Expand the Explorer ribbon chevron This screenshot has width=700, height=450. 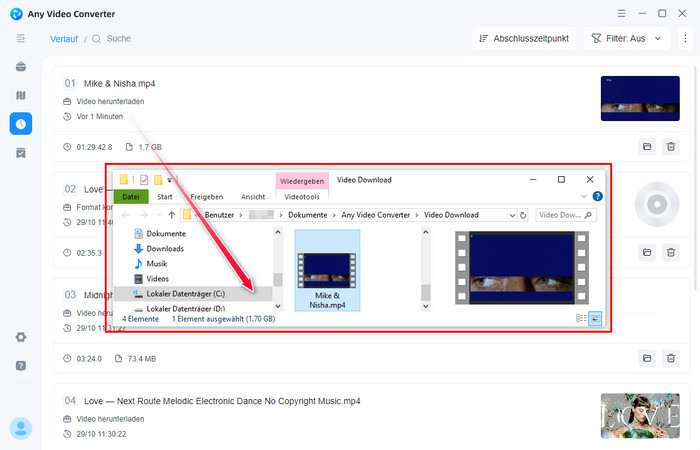coord(583,196)
